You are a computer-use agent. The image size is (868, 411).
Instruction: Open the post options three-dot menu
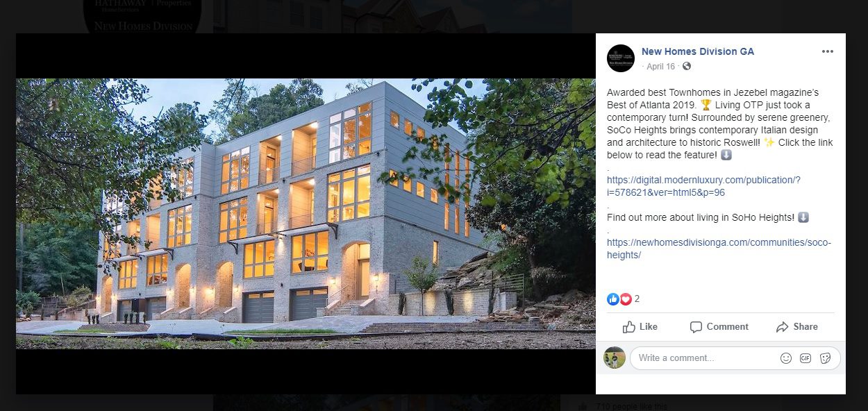click(x=827, y=52)
